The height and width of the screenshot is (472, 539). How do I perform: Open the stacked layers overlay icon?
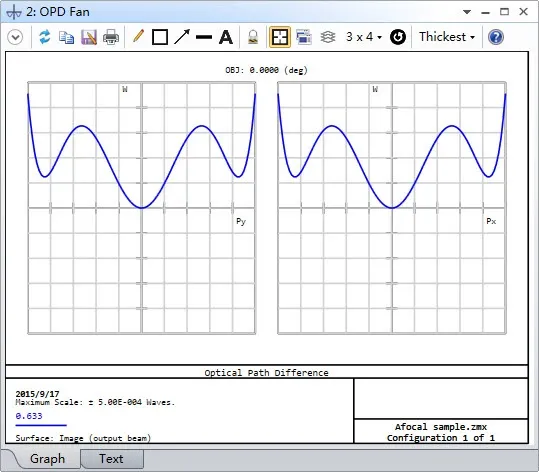[328, 37]
